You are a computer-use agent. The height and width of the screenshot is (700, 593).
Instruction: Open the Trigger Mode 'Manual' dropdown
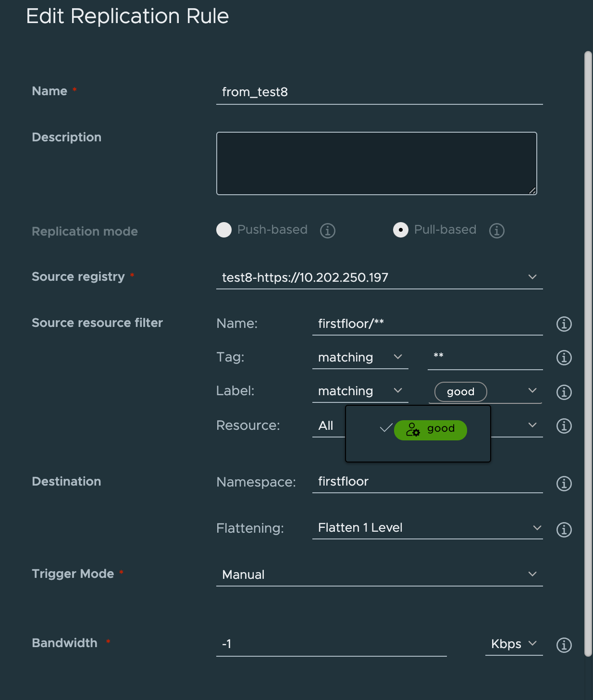pyautogui.click(x=531, y=574)
